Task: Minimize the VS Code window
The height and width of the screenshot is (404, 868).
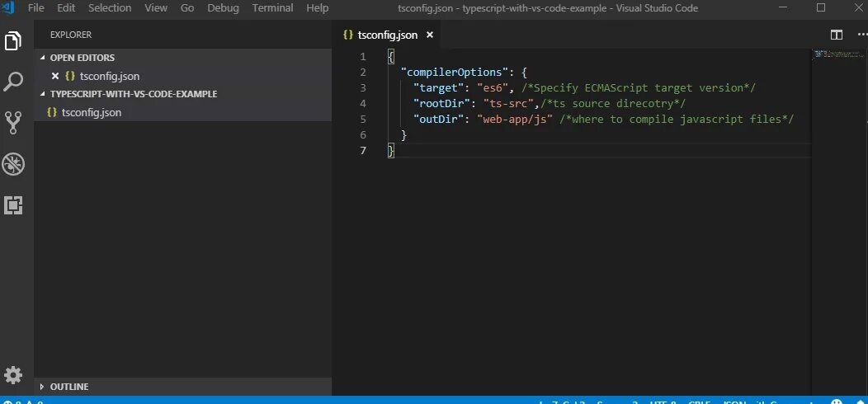Action: point(782,7)
